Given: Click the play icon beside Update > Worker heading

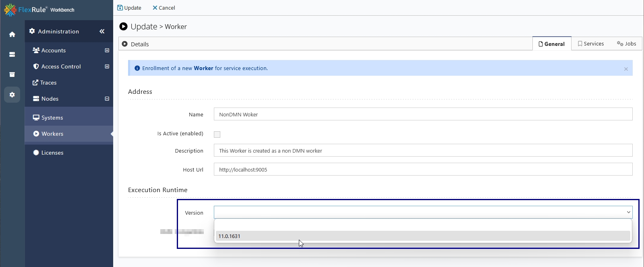Looking at the screenshot, I should point(124,26).
